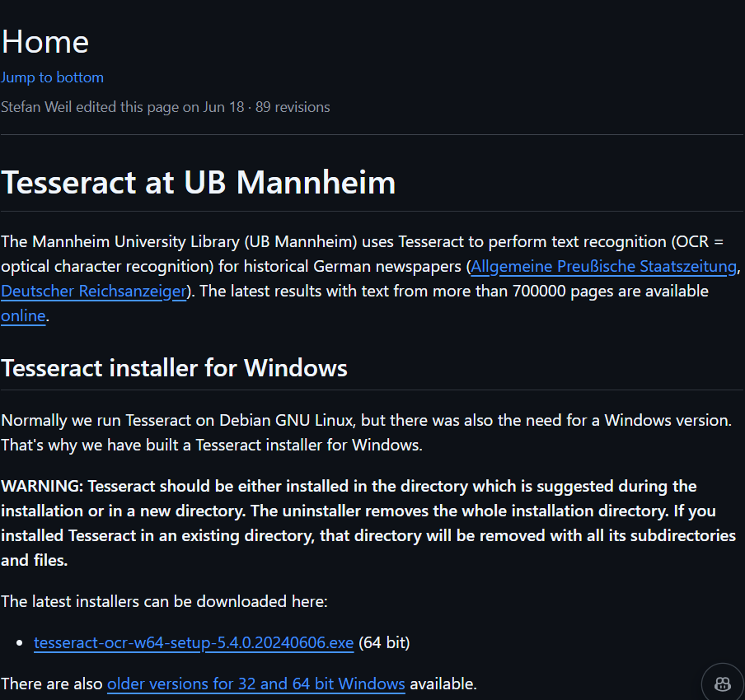Click the bullet point before the installer link
Image resolution: width=745 pixels, height=700 pixels.
click(20, 643)
